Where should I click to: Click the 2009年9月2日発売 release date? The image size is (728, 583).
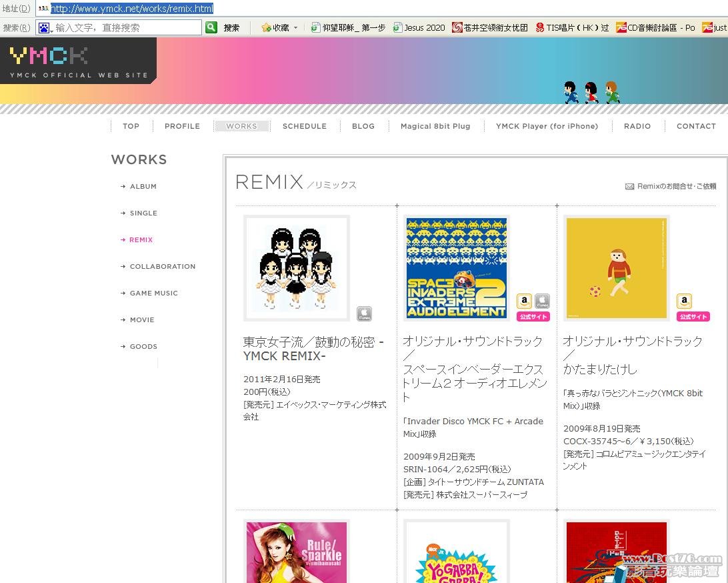click(x=439, y=456)
